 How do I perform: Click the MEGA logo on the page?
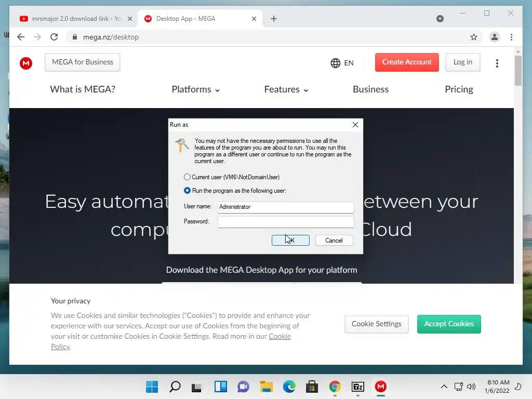point(26,63)
